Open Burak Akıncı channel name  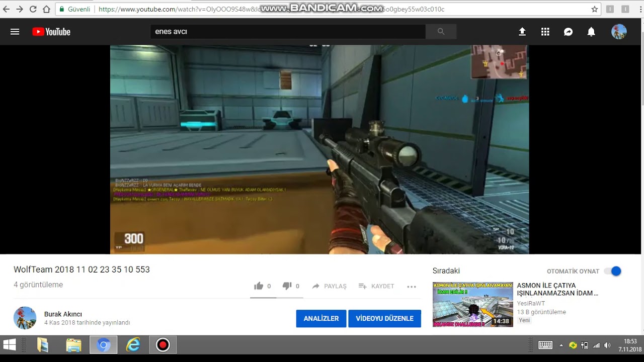click(63, 314)
